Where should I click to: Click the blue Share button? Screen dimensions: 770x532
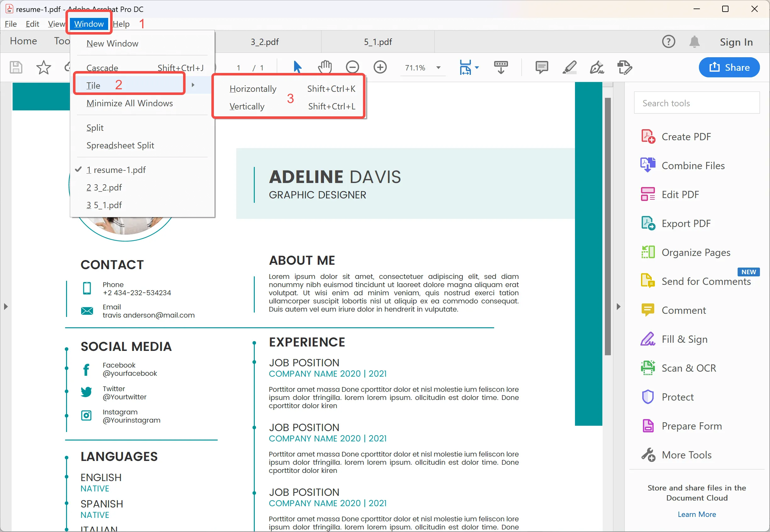click(729, 67)
